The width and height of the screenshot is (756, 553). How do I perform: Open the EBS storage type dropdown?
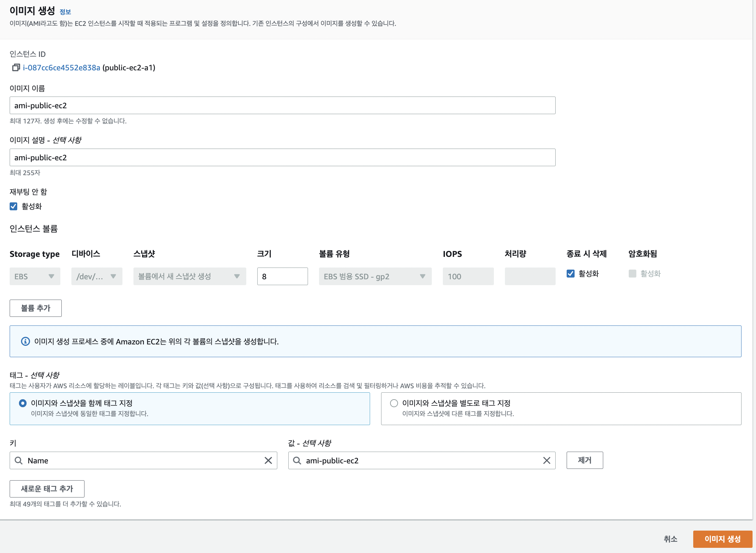35,276
